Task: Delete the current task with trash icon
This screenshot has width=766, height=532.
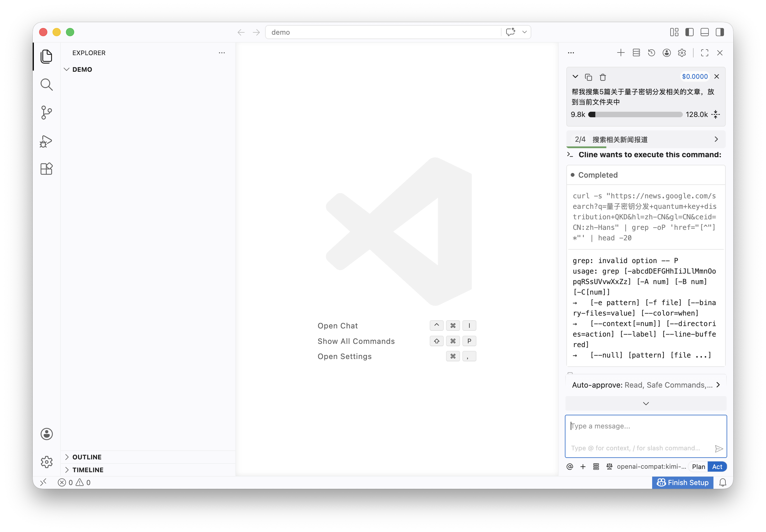Action: coord(603,77)
